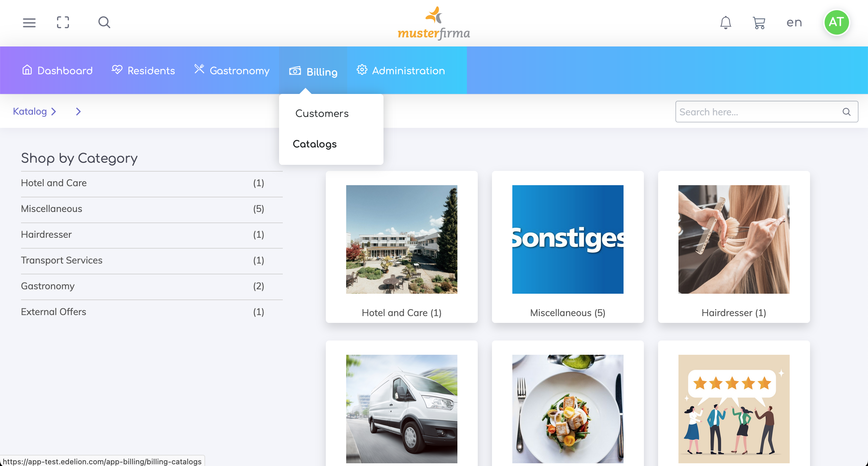This screenshot has height=466, width=868.
Task: Select Transport Services category link
Action: click(62, 260)
